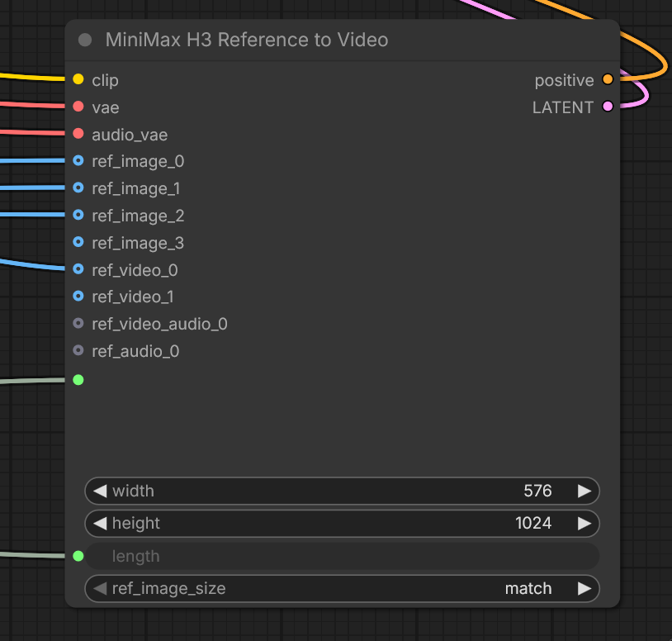Click the ref_image_3 label
This screenshot has height=641, width=672.
click(138, 244)
